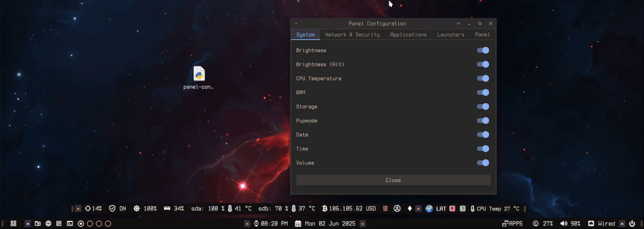Toggle the Volume switch

(483, 163)
